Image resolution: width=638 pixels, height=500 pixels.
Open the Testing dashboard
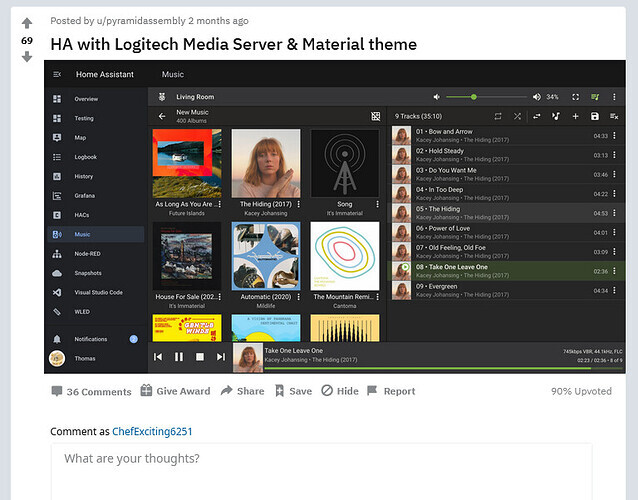[84, 118]
